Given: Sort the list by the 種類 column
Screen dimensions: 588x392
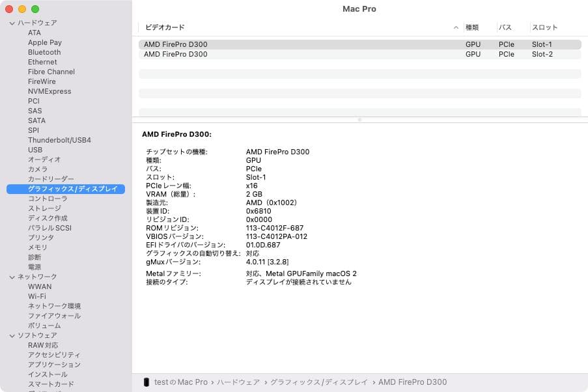Looking at the screenshot, I should [471, 27].
